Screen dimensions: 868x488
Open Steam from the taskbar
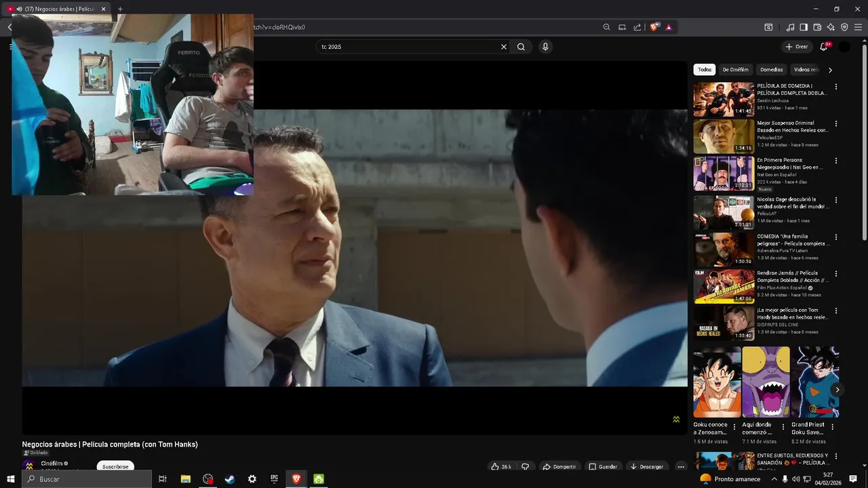pyautogui.click(x=230, y=479)
